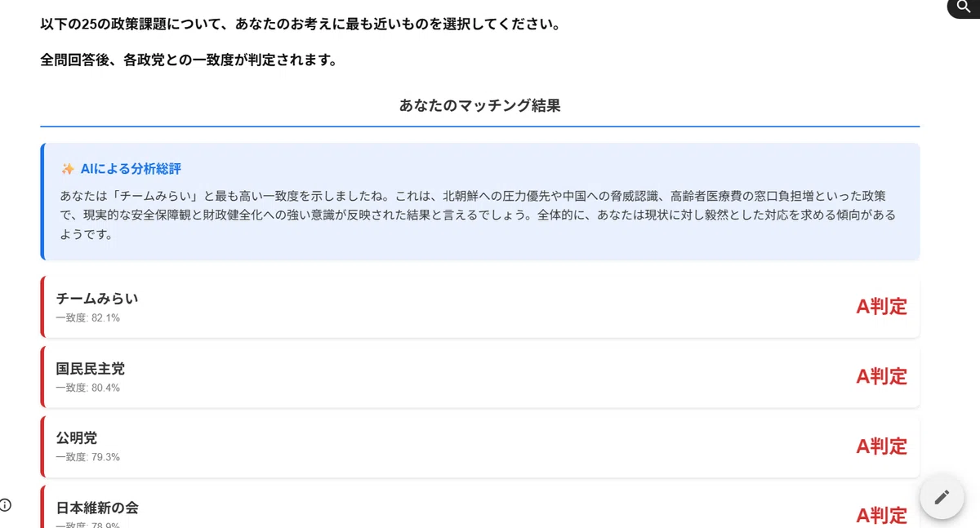Click the AI analysis summary paragraph
This screenshot has width=980, height=528.
point(478,215)
